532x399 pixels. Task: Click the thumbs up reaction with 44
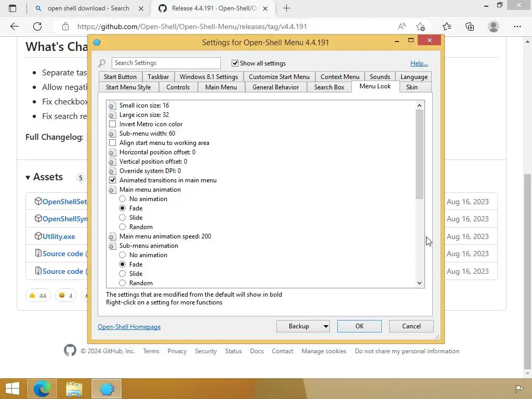click(38, 296)
